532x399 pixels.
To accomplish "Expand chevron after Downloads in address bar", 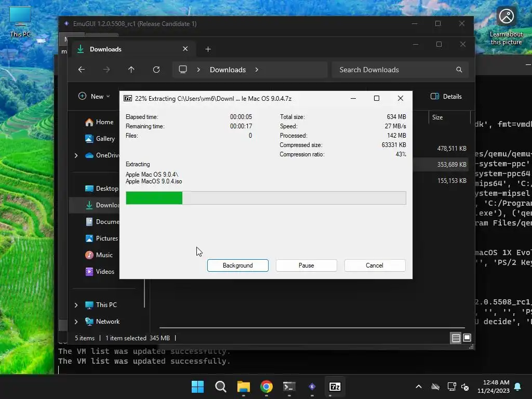I will pyautogui.click(x=257, y=70).
